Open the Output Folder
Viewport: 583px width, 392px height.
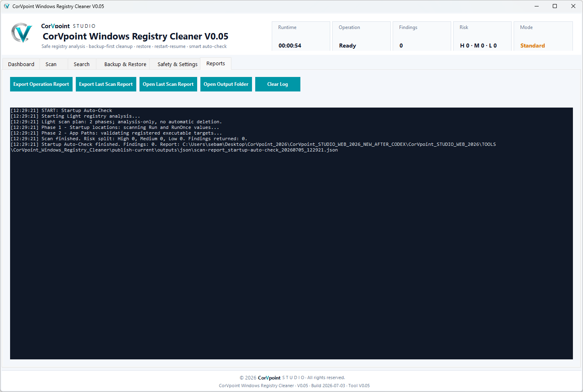tap(226, 84)
